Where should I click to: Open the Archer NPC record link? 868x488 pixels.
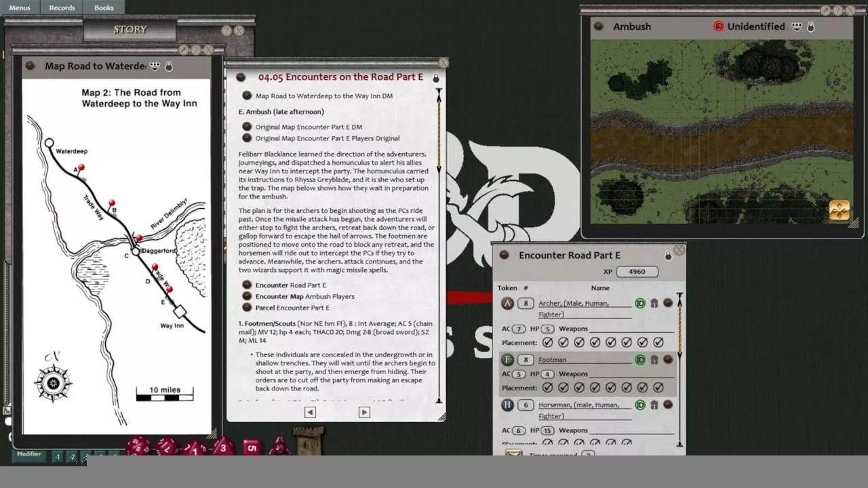(668, 303)
